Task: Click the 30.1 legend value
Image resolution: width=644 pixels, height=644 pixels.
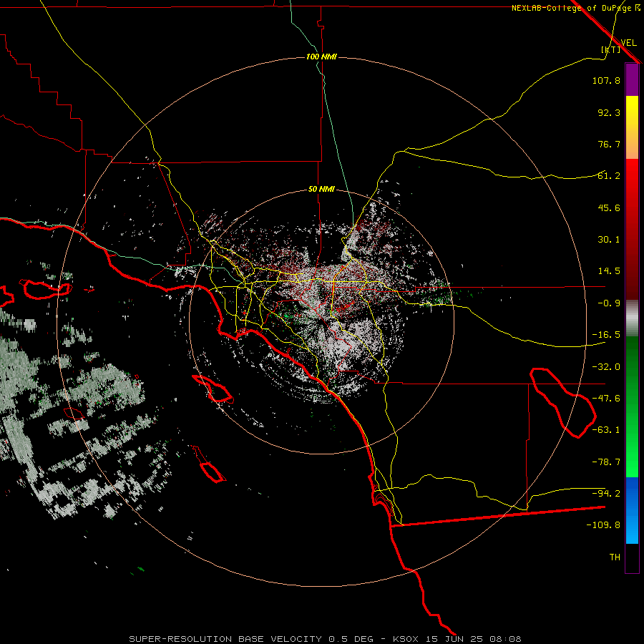Action: click(609, 240)
